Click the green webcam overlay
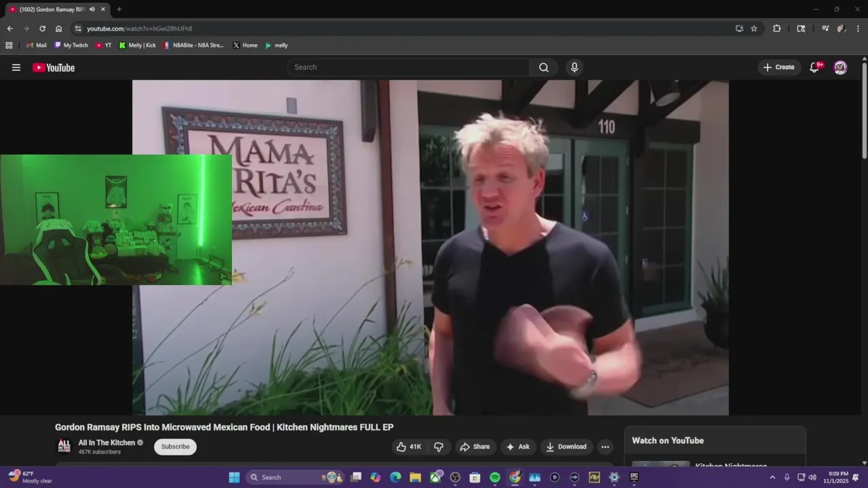This screenshot has width=868, height=488. click(x=116, y=220)
